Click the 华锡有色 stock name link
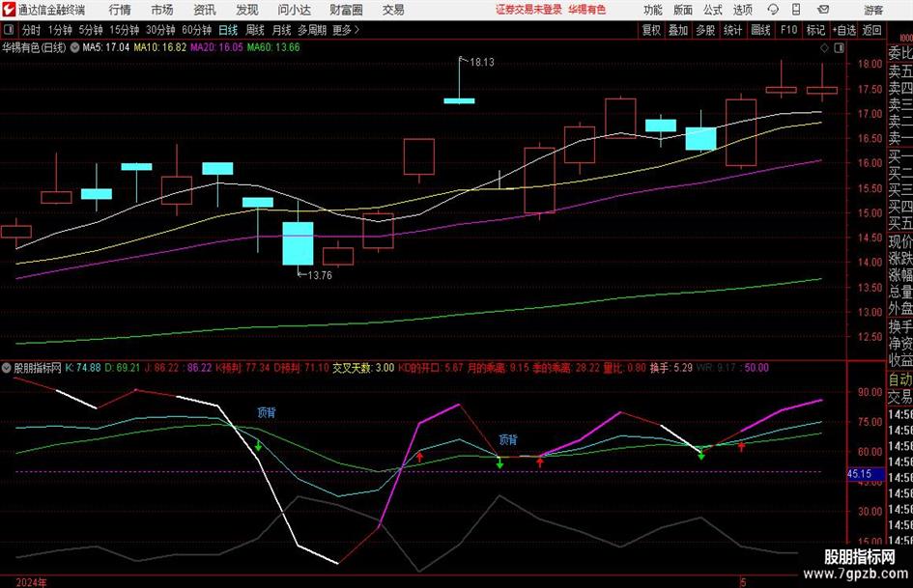 [587, 10]
